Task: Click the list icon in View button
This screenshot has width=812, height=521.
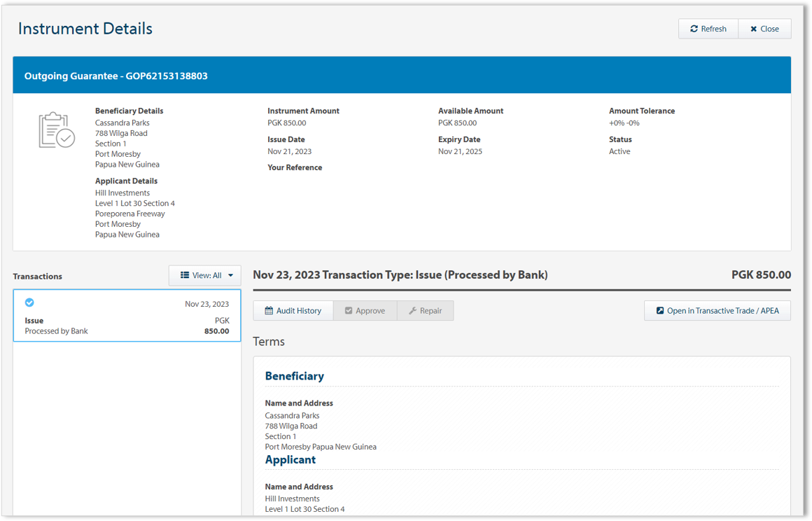Action: click(185, 275)
